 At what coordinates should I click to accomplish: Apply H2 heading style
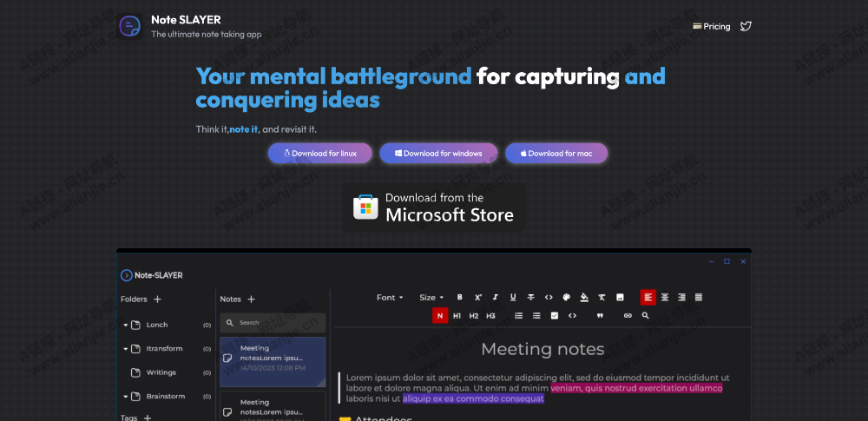pyautogui.click(x=474, y=316)
